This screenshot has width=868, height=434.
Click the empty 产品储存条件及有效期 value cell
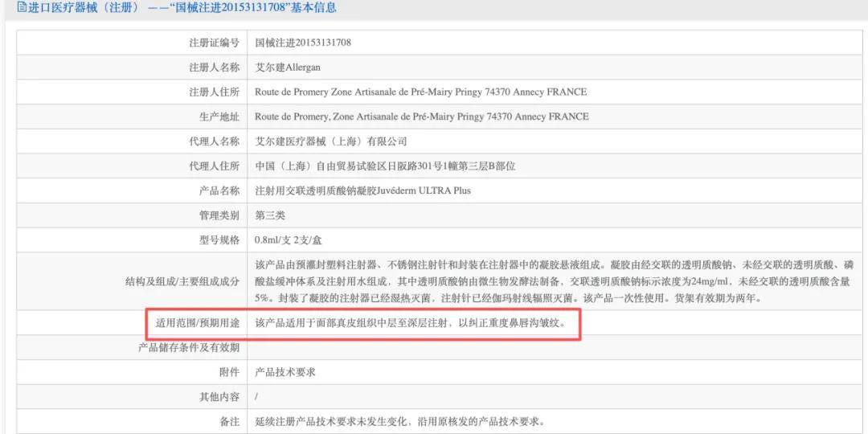coord(554,348)
